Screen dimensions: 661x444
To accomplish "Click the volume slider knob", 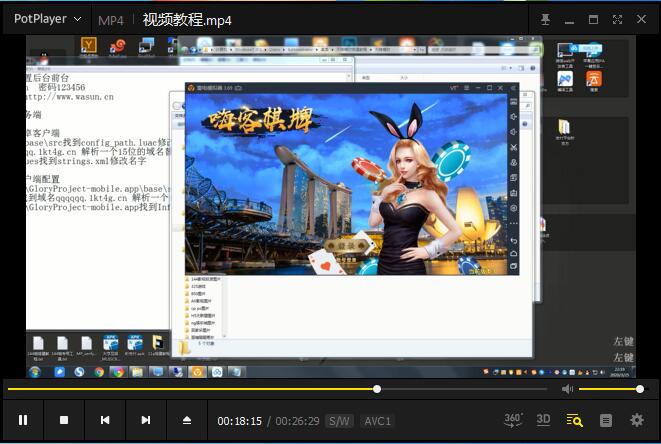I will [640, 389].
